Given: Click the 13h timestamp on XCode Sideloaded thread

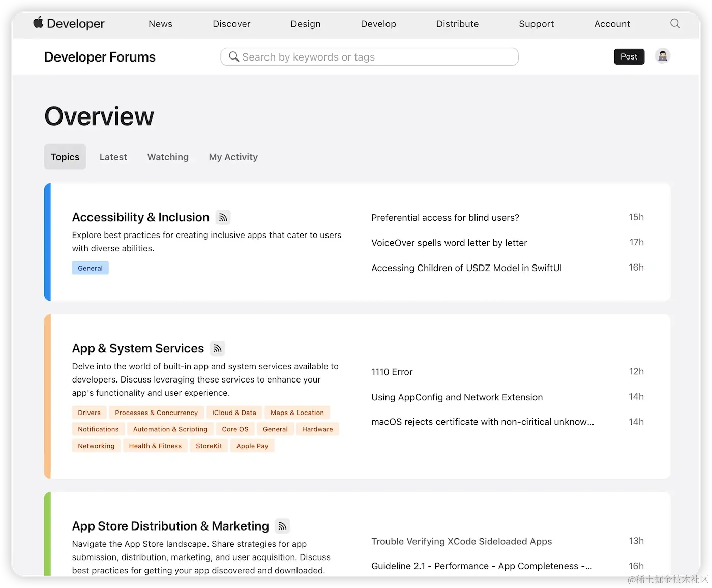Looking at the screenshot, I should [x=636, y=541].
